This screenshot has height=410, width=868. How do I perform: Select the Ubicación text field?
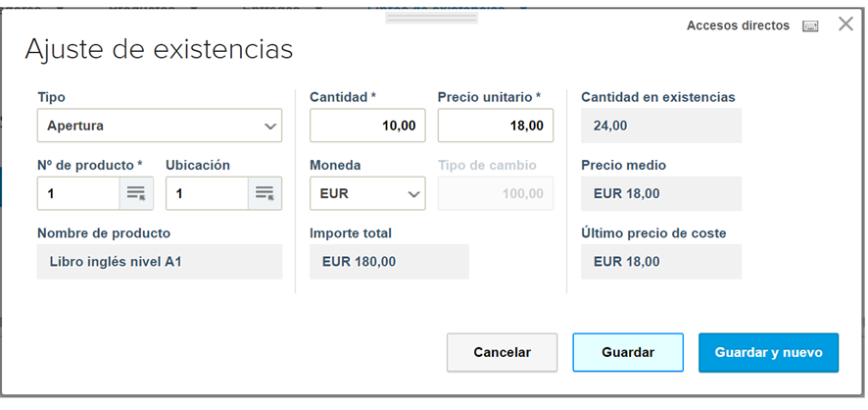pyautogui.click(x=207, y=193)
